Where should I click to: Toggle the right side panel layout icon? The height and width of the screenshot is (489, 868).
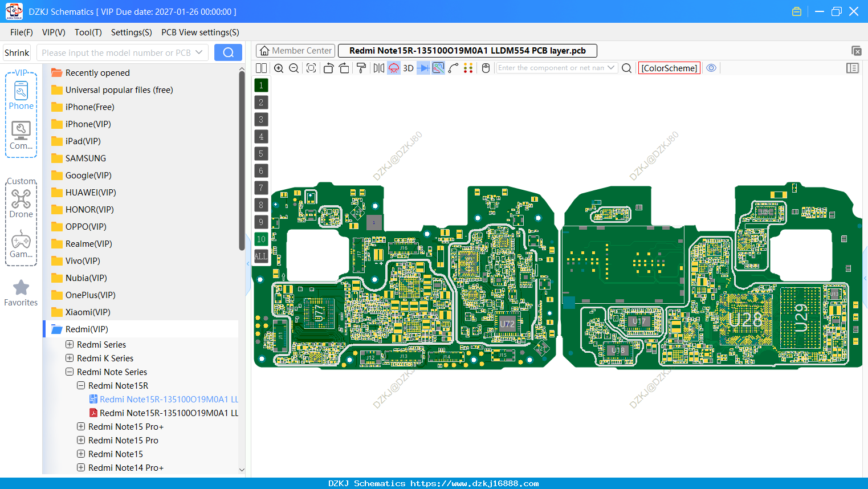point(853,68)
